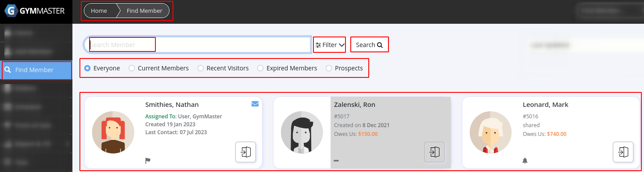Select Expired Members filter option

(x=287, y=68)
